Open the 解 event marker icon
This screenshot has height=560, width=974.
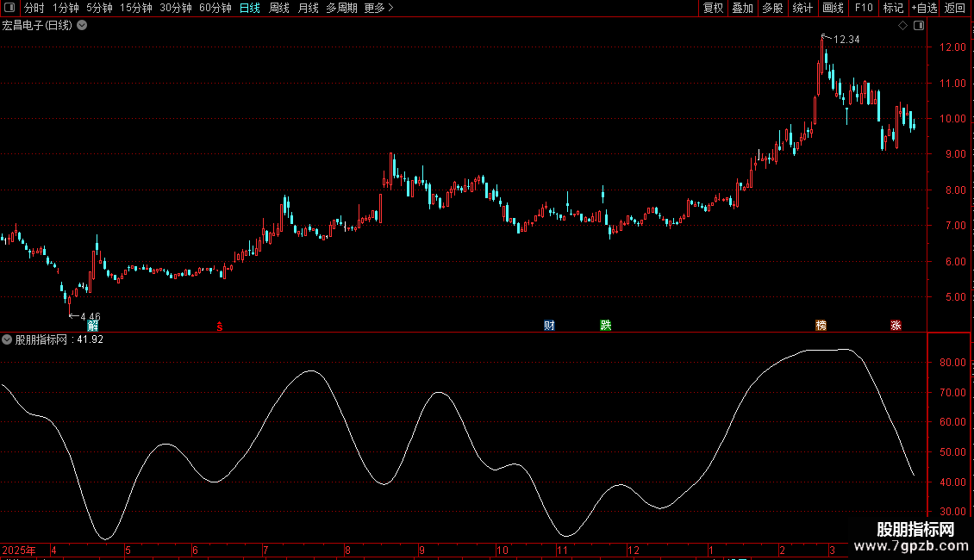(93, 326)
